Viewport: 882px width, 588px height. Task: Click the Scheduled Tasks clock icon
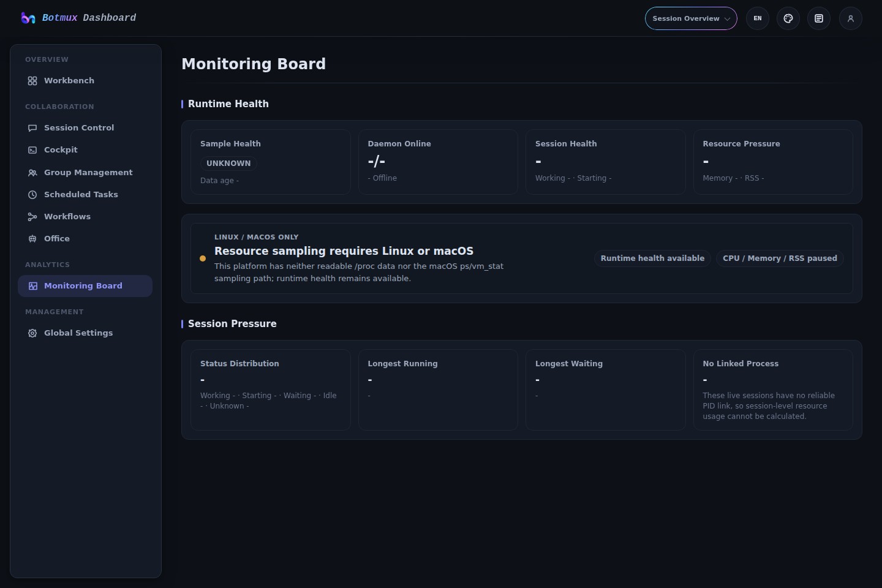32,195
